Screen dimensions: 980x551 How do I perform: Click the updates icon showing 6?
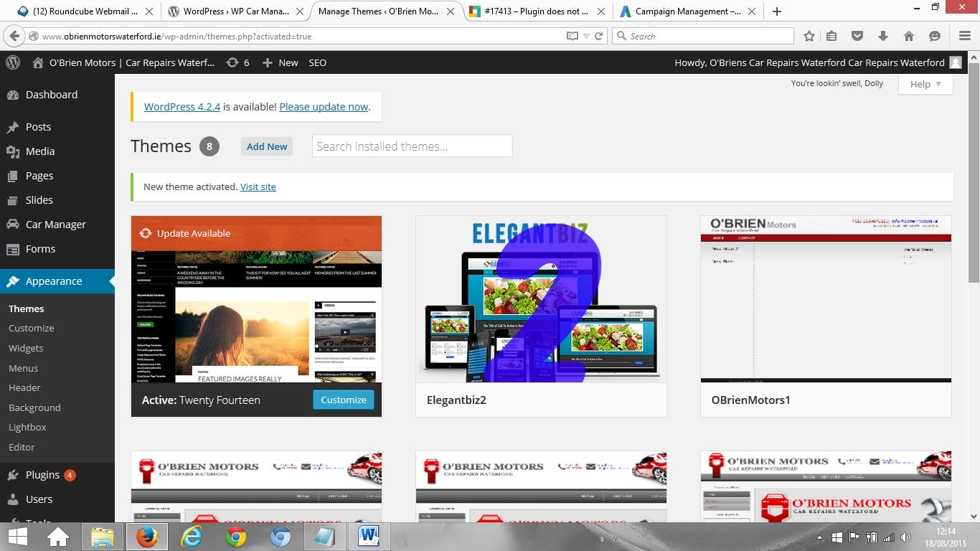click(237, 62)
